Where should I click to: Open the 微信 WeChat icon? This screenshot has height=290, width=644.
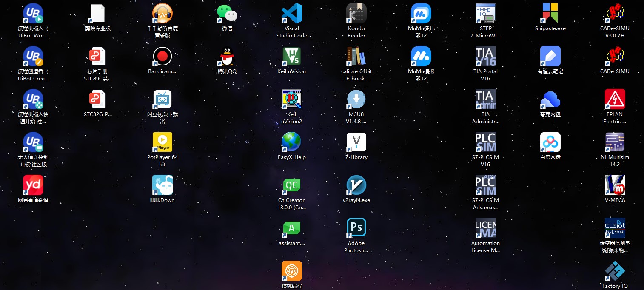(227, 14)
